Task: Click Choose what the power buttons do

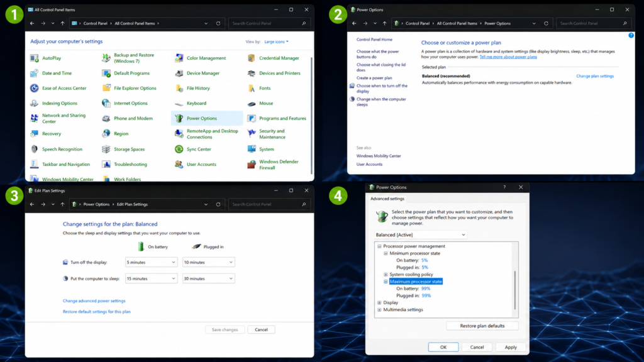Action: (377, 54)
